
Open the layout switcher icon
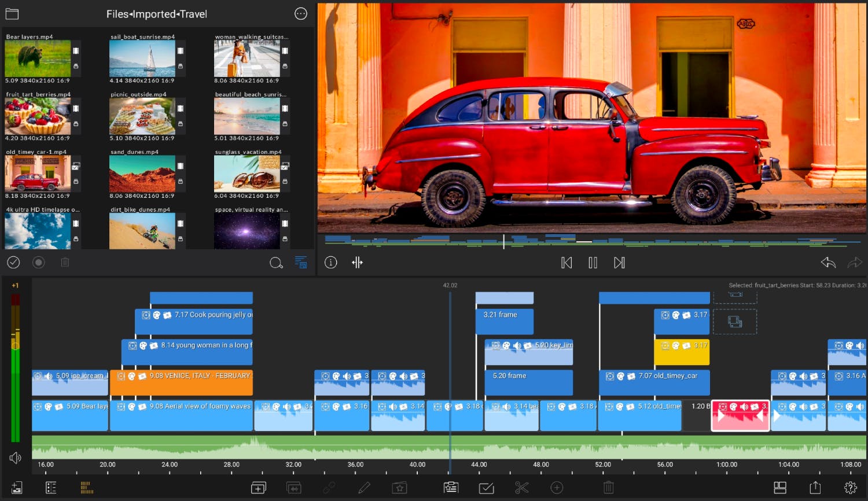(x=780, y=488)
